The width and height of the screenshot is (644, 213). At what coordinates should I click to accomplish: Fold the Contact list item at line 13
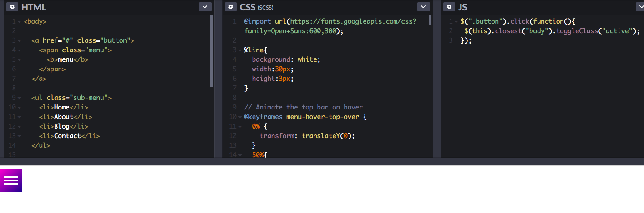(20, 136)
